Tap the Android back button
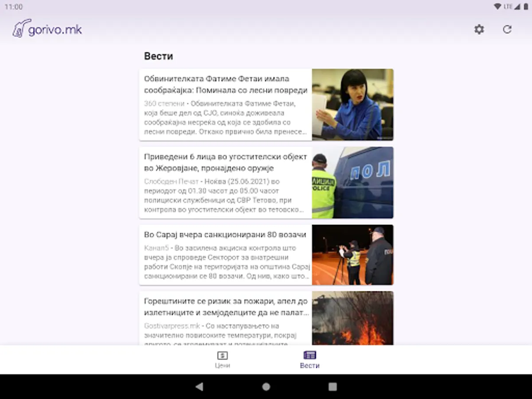Viewport: 532px width, 399px height. pyautogui.click(x=199, y=387)
